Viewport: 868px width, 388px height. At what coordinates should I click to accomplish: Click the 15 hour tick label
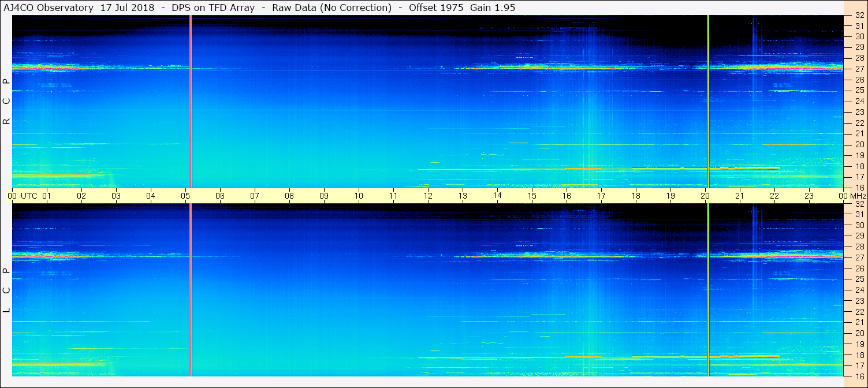pyautogui.click(x=532, y=196)
